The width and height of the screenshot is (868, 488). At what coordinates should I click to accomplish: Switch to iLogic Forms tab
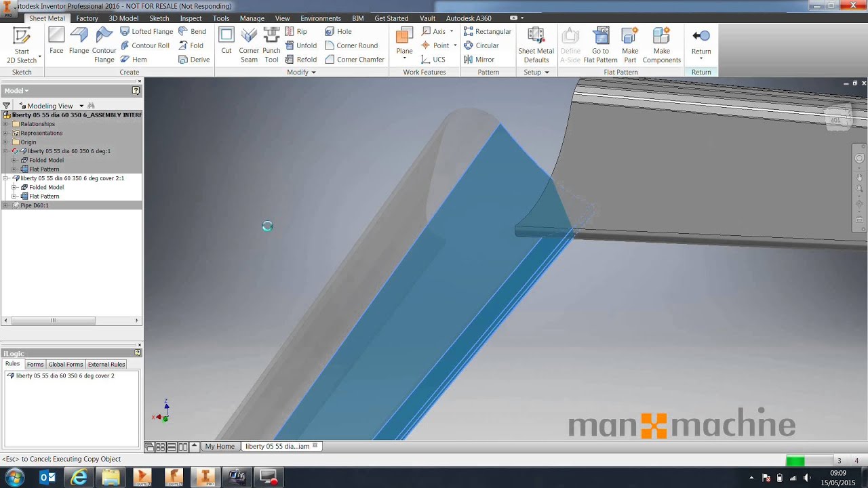point(35,365)
